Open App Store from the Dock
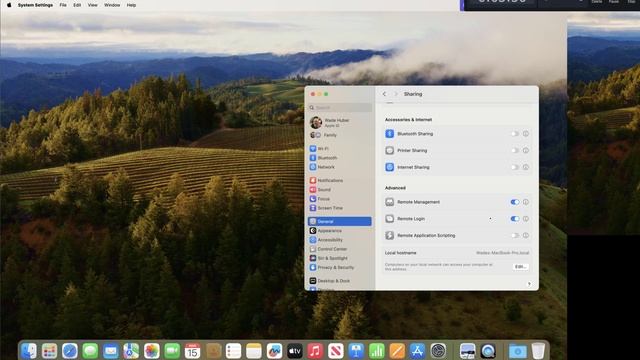 tap(417, 351)
